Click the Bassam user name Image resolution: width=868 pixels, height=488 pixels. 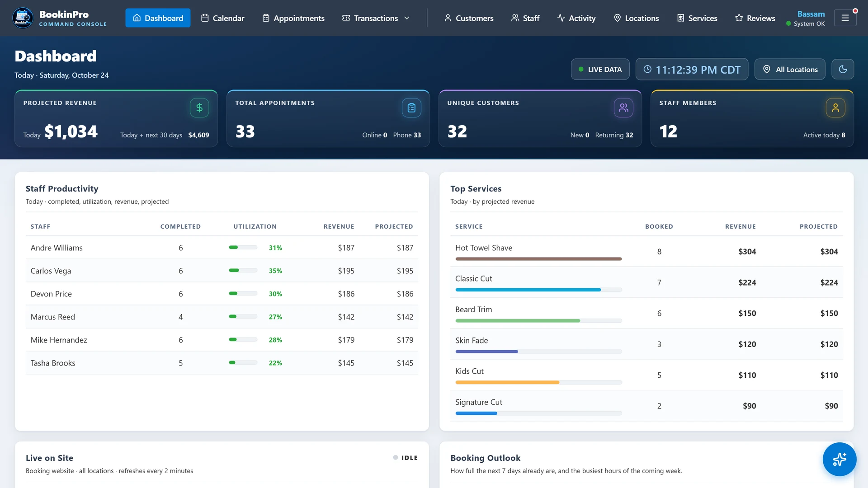(811, 14)
